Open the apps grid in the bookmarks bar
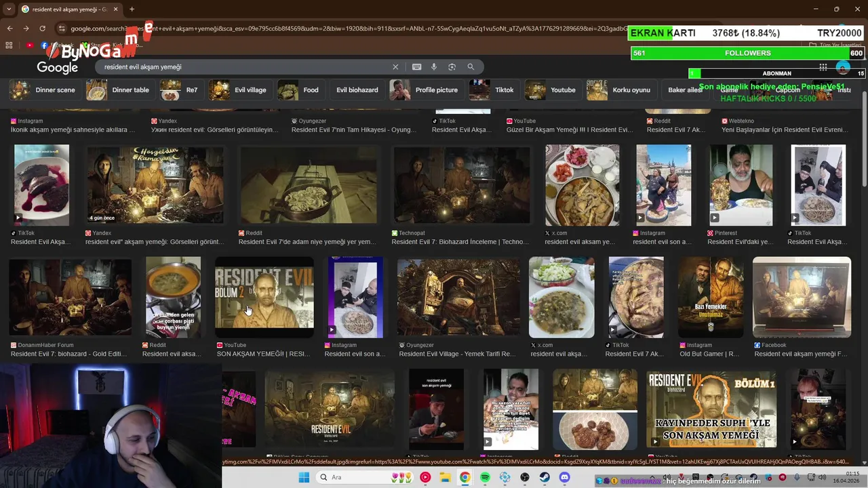868x488 pixels. tap(9, 45)
